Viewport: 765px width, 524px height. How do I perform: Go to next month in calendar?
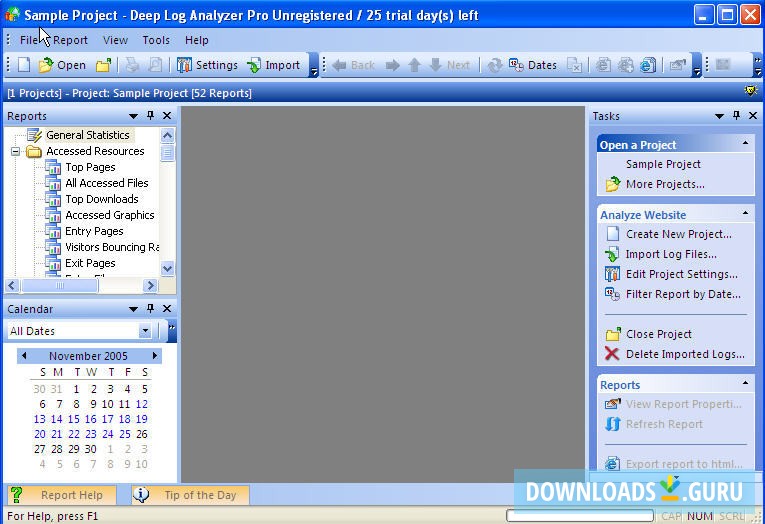[155, 355]
